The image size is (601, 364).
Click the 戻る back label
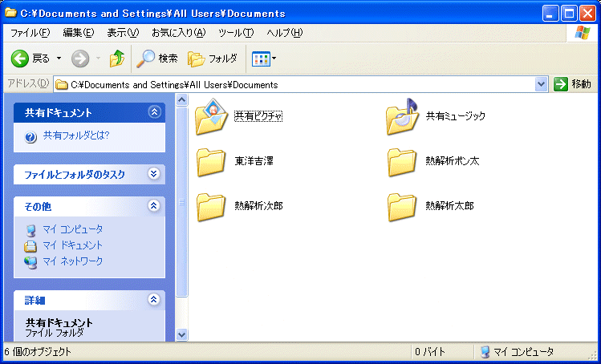[41, 59]
